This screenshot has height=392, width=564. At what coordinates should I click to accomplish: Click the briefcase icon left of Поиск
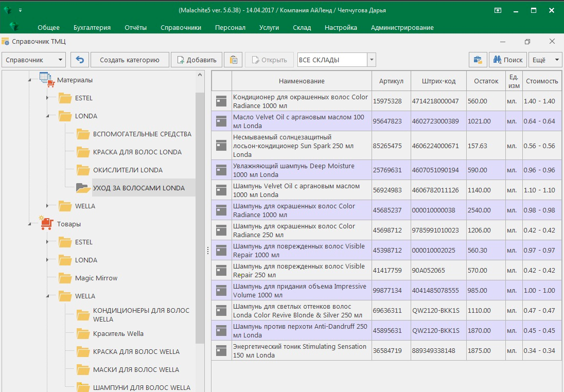tap(478, 60)
